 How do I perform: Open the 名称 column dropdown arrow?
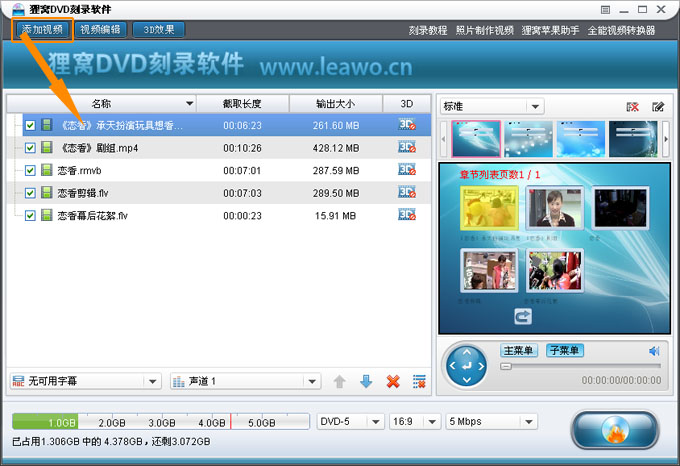190,104
